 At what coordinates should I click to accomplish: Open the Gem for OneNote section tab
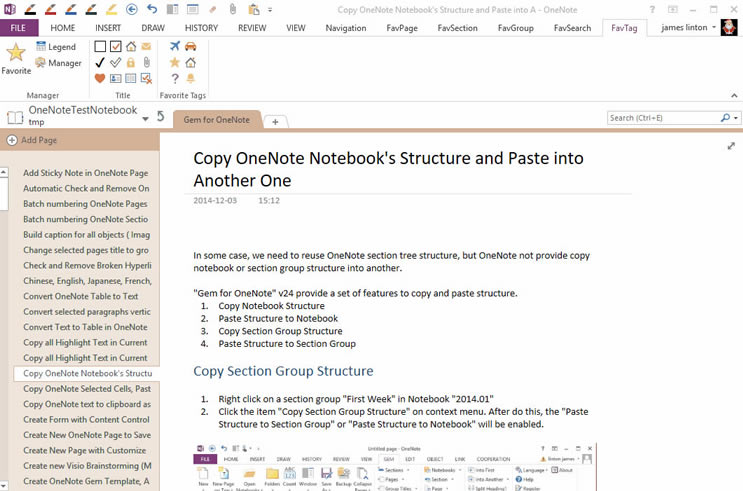click(x=216, y=120)
